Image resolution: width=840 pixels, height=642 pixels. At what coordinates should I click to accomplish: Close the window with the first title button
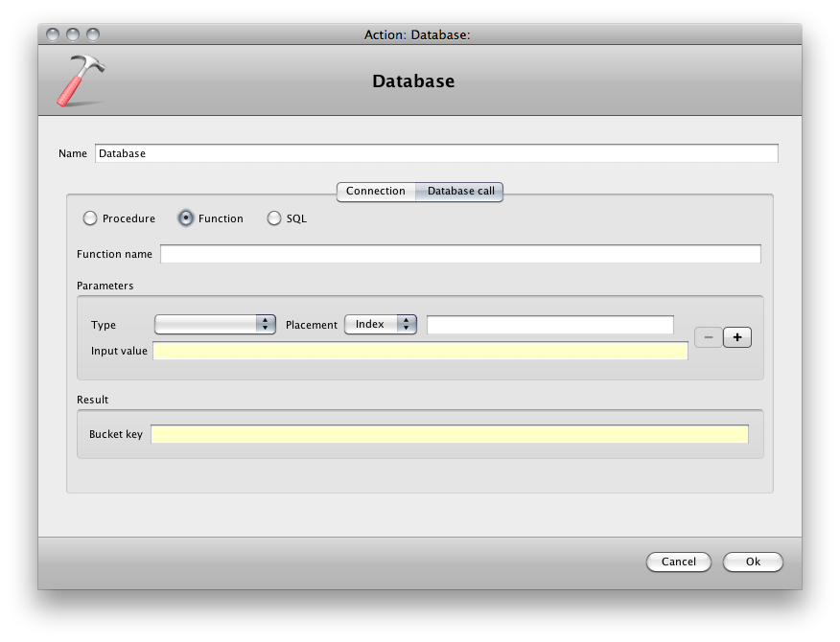[x=53, y=34]
